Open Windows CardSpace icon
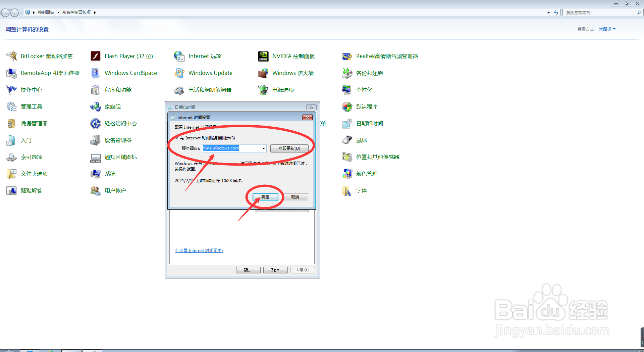This screenshot has width=644, height=352. 96,73
